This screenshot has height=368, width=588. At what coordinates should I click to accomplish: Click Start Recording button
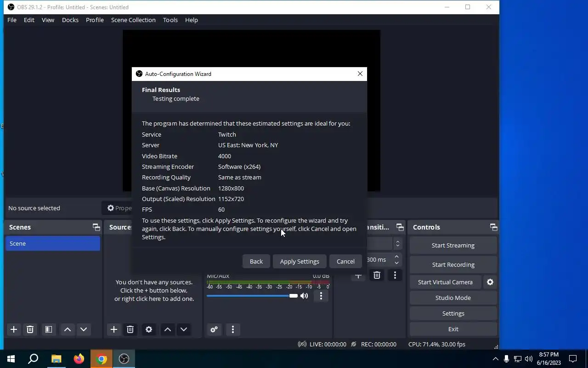click(x=453, y=264)
